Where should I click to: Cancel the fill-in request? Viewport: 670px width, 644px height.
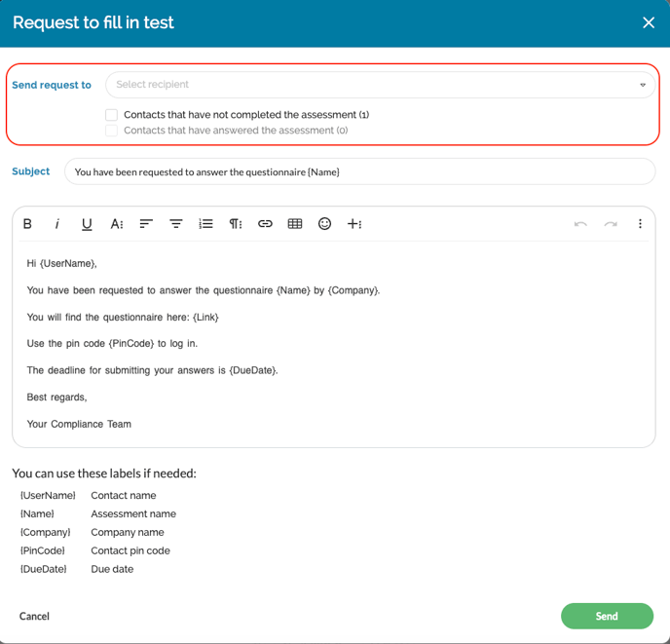[x=34, y=616]
